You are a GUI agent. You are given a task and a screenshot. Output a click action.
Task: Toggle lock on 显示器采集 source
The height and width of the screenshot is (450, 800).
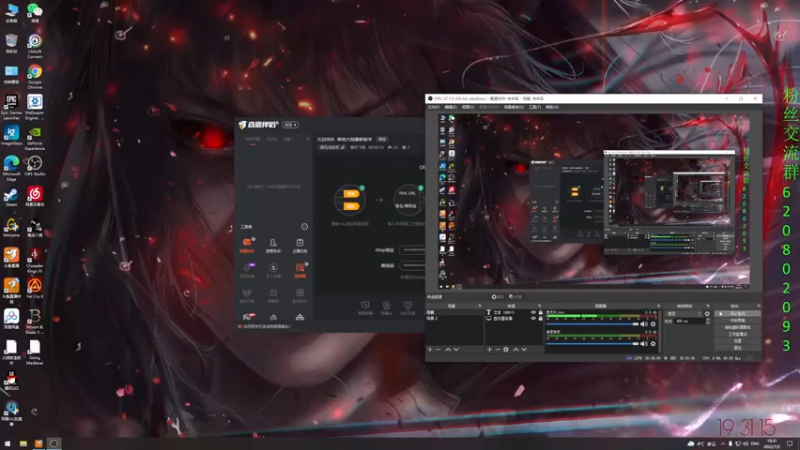(540, 318)
